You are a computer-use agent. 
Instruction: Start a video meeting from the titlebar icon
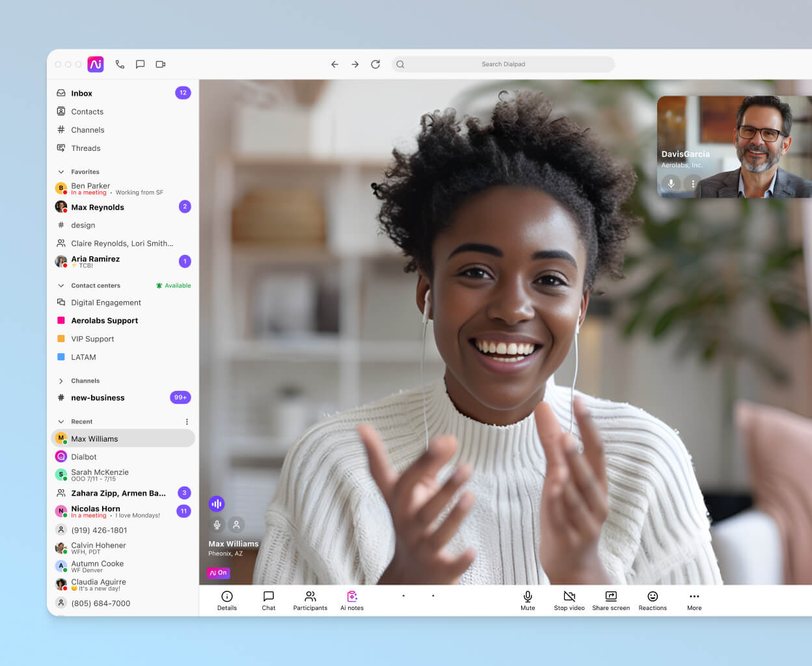point(160,64)
